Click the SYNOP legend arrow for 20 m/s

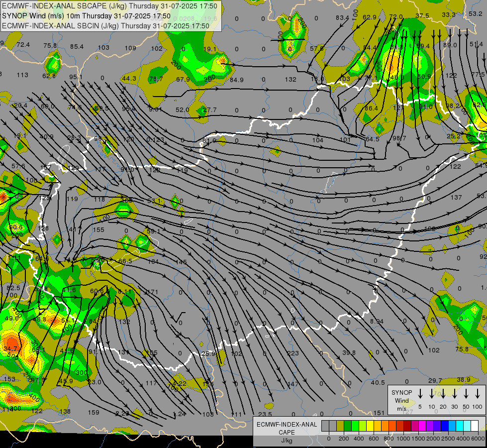point(443,394)
